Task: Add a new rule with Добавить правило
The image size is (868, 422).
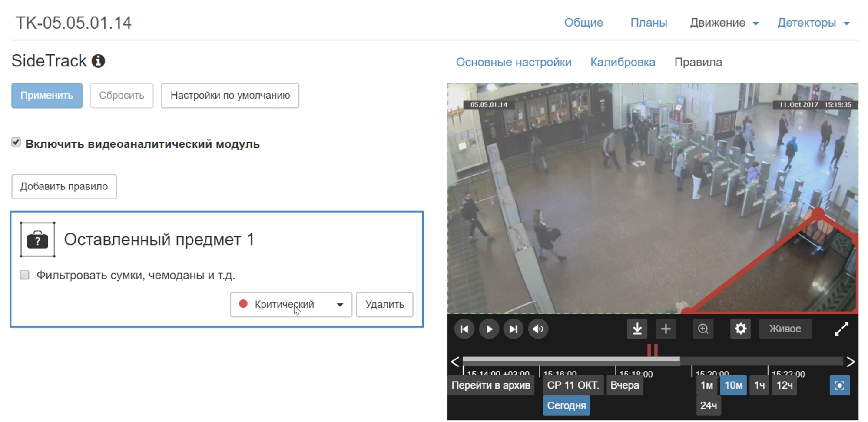Action: point(64,187)
